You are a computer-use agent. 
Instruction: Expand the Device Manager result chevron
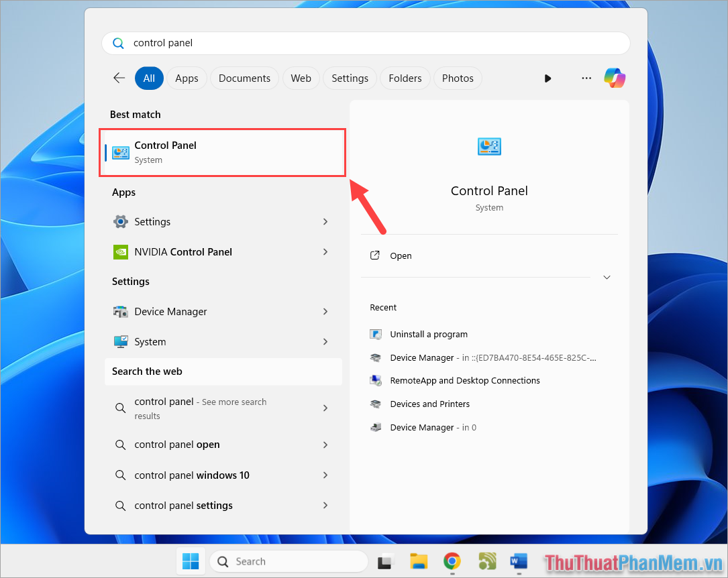pyautogui.click(x=325, y=312)
